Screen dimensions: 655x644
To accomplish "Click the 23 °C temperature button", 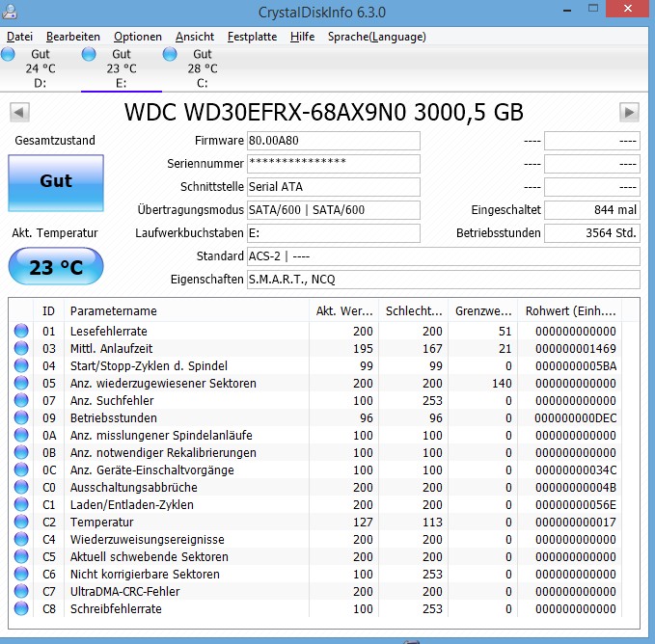I will pos(56,267).
